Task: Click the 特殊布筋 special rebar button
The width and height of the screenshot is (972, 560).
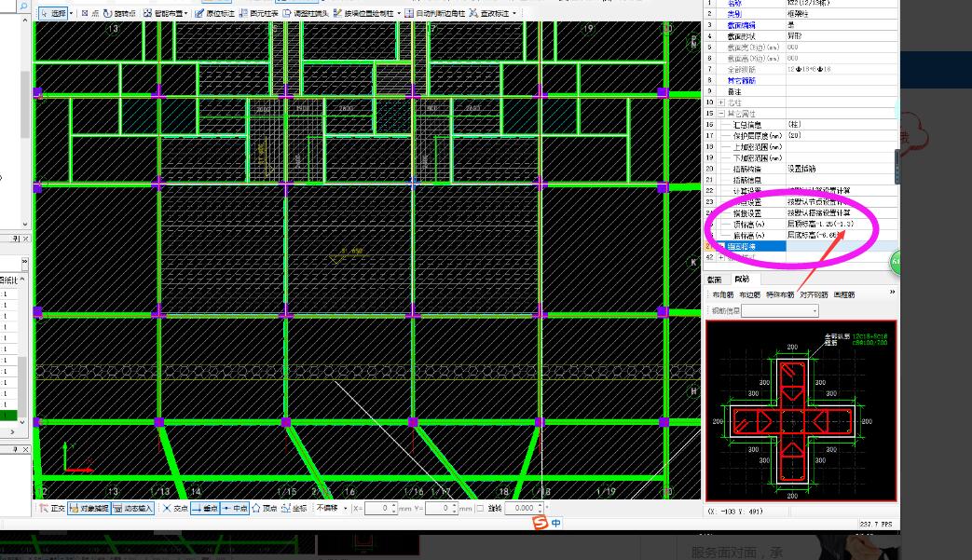Action: [780, 294]
